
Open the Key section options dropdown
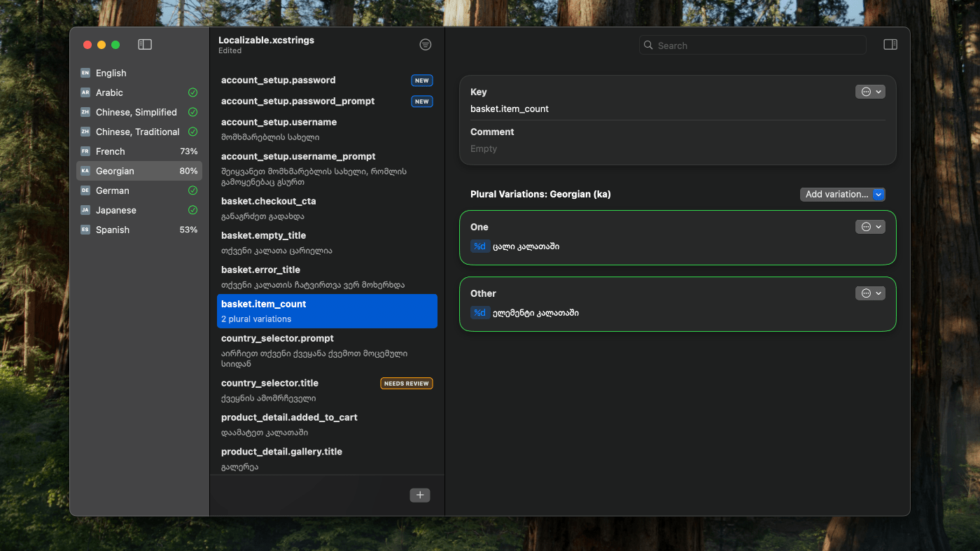pos(870,92)
